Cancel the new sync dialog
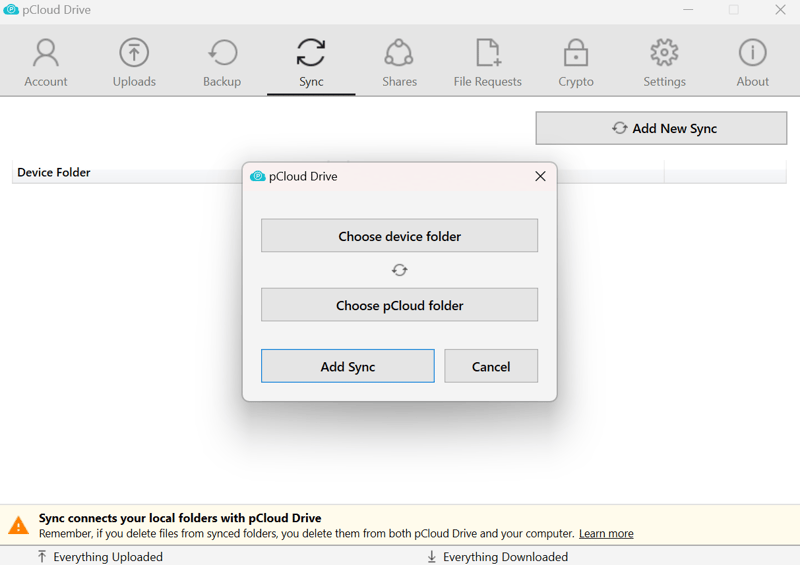This screenshot has width=800, height=565. (491, 366)
